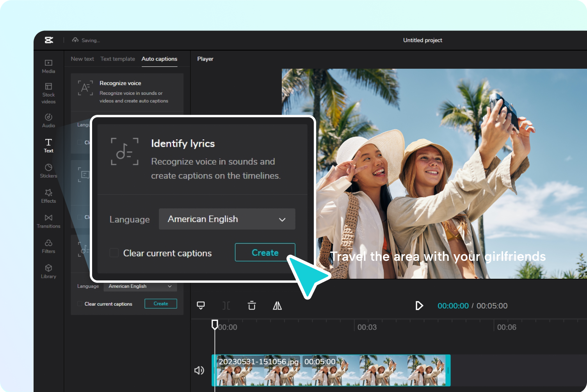Switch to the Text template tab

[117, 59]
